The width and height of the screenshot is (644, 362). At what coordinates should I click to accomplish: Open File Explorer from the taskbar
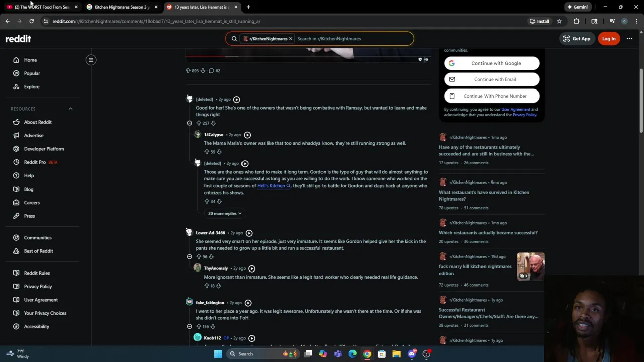point(396,354)
